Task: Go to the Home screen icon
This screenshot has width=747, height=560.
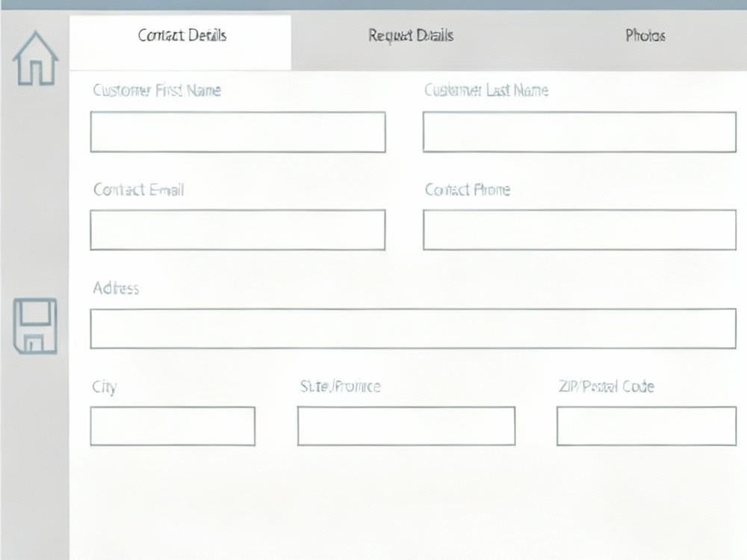Action: [35, 58]
